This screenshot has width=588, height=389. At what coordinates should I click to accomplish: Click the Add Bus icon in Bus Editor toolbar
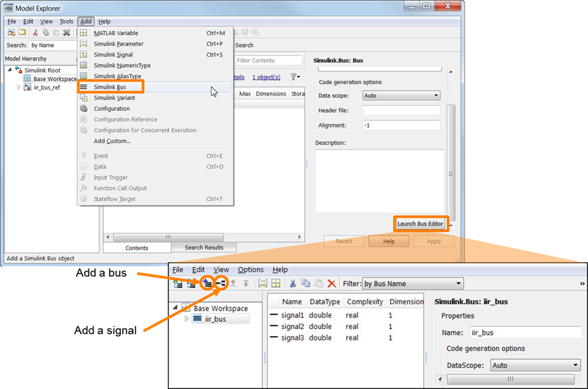[x=207, y=283]
